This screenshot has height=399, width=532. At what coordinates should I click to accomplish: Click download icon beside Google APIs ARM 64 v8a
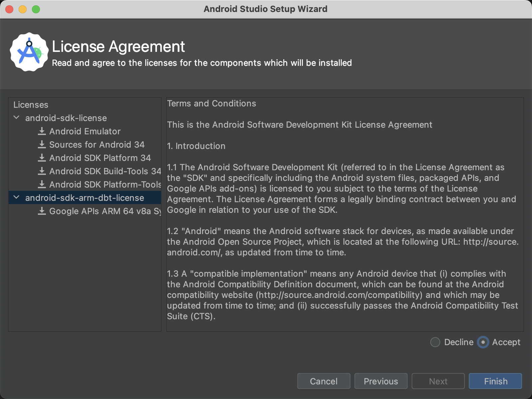(x=42, y=211)
